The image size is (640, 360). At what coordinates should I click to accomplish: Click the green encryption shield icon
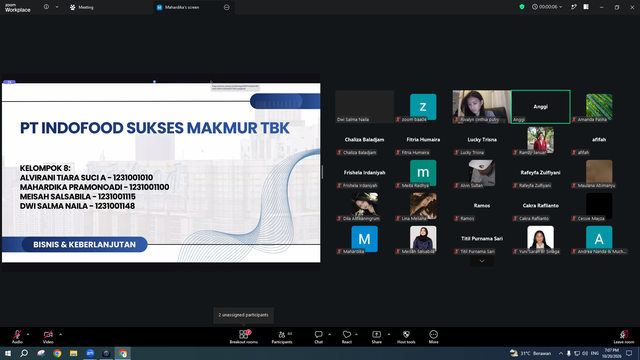click(522, 7)
